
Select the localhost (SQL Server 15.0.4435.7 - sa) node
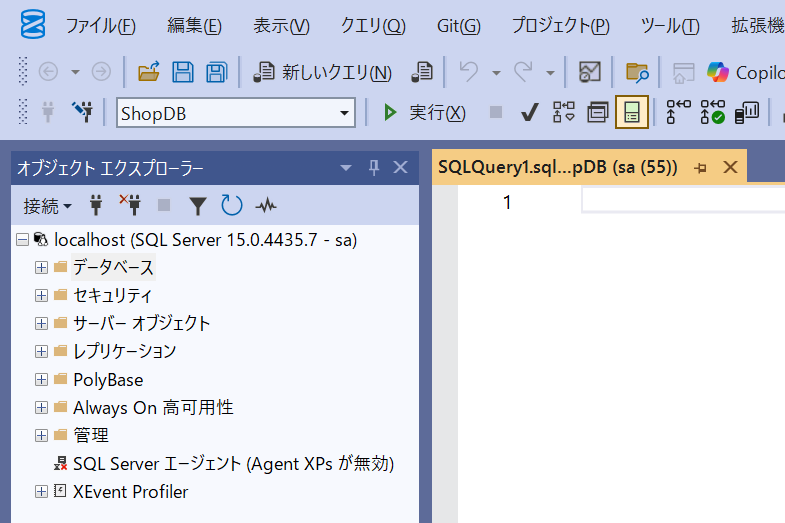coord(205,240)
